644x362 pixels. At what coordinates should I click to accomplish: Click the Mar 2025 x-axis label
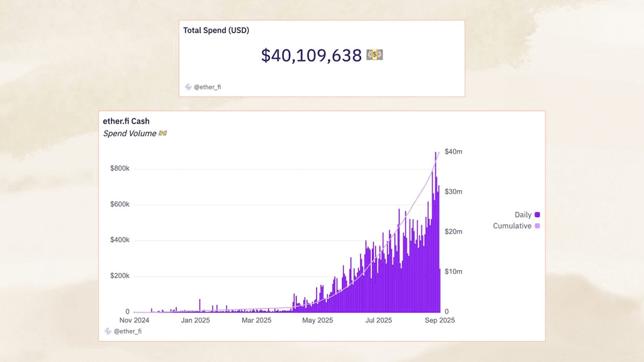256,320
